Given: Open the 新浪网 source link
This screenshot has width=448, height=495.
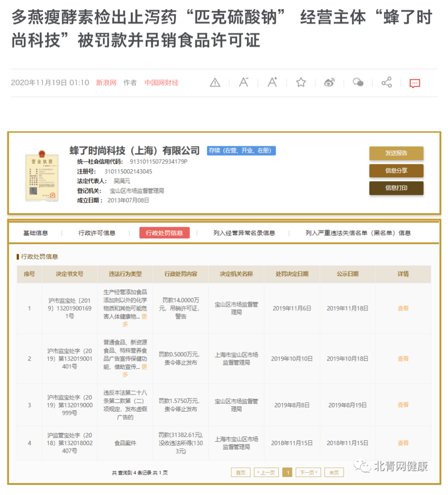Looking at the screenshot, I should tap(106, 83).
